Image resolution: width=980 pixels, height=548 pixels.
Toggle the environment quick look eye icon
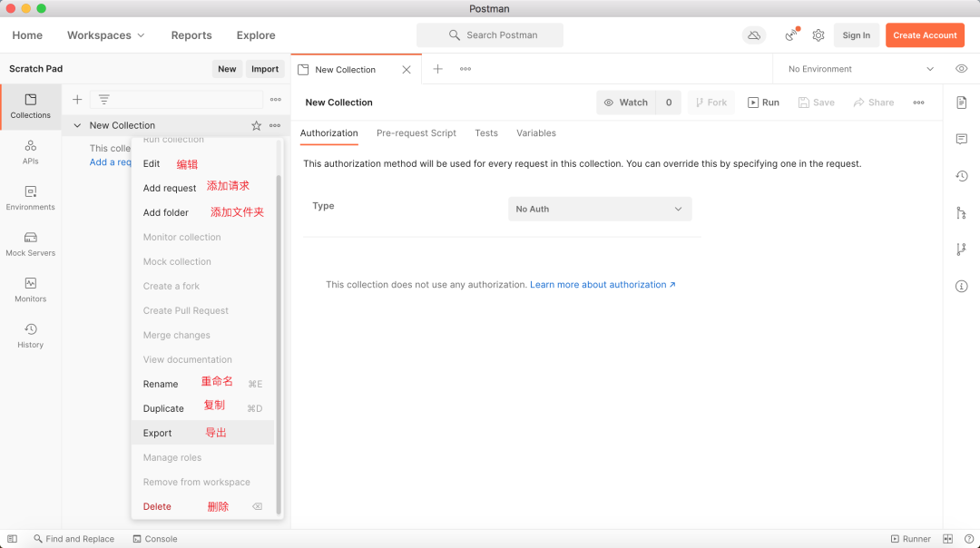pos(961,69)
